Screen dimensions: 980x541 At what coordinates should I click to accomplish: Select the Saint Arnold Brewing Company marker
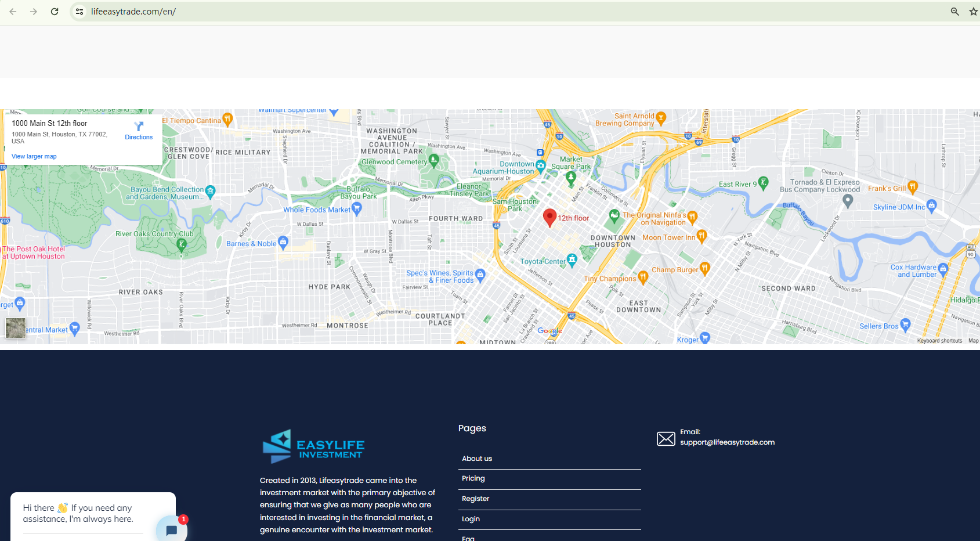(x=661, y=118)
